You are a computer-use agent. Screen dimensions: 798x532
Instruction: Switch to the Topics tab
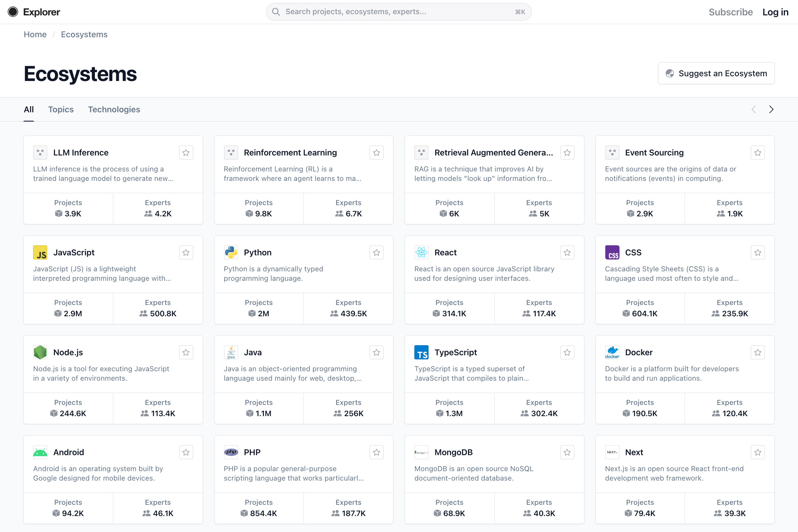61,109
